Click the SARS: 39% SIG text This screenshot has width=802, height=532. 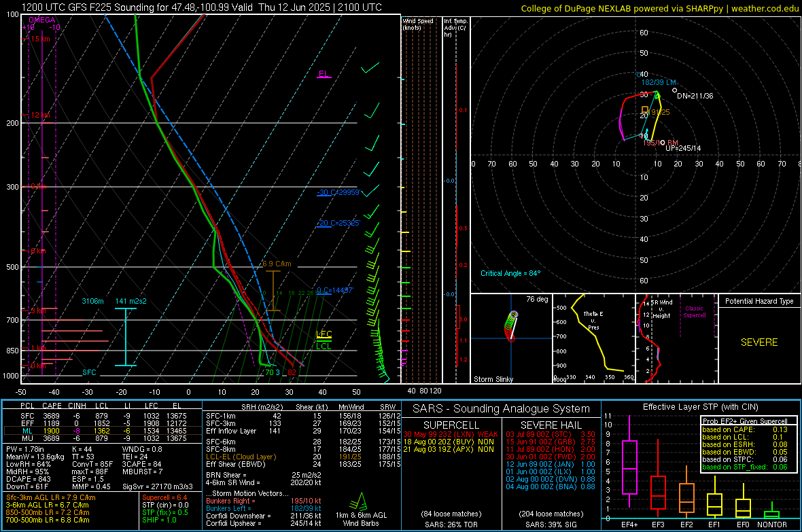[x=551, y=525]
